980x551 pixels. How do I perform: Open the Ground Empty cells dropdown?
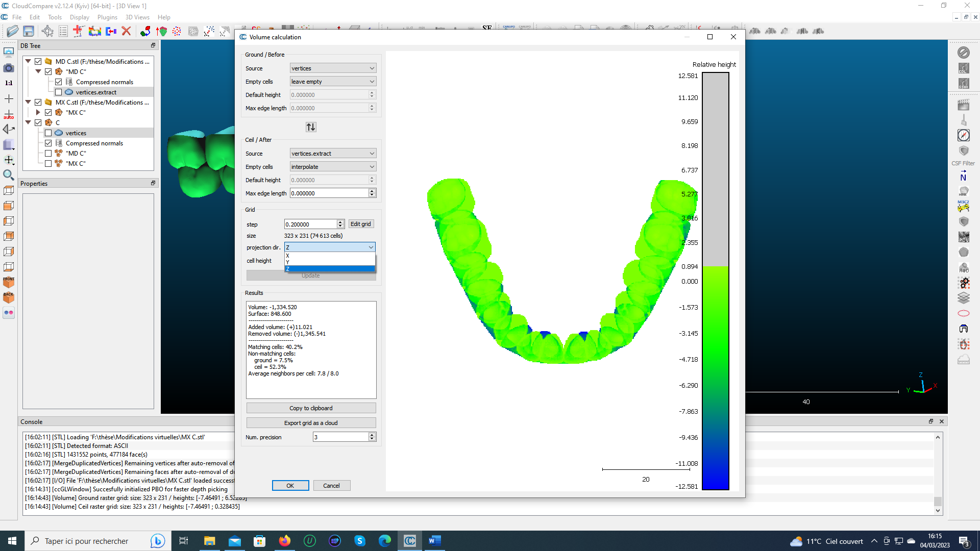pos(333,82)
